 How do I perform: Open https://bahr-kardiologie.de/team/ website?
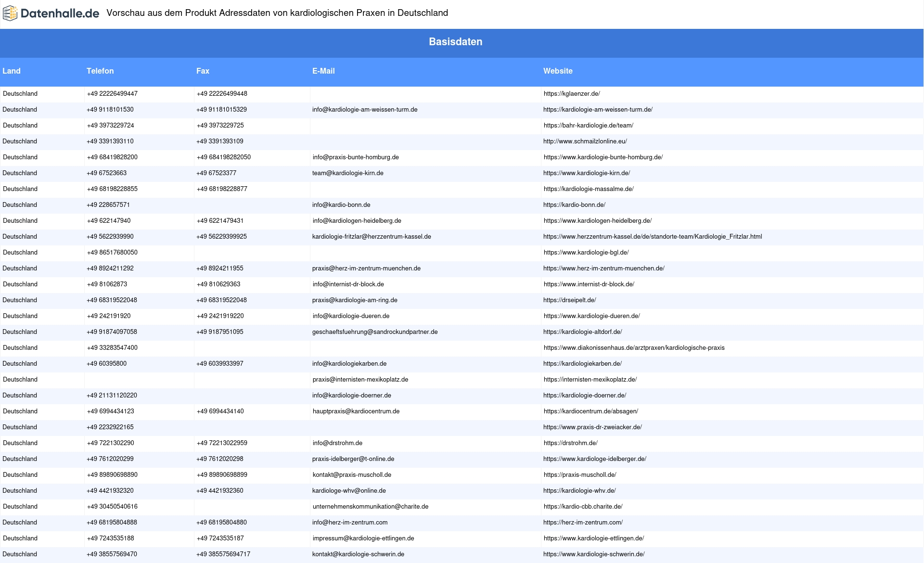pyautogui.click(x=589, y=126)
